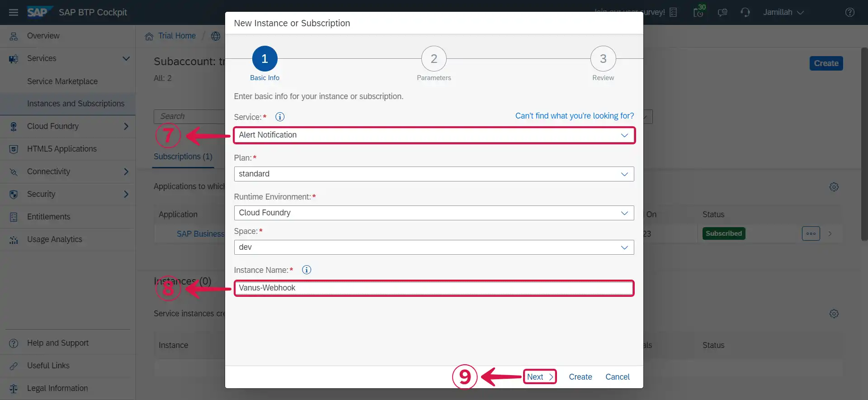
Task: Click the Next button in dialog
Action: (540, 377)
